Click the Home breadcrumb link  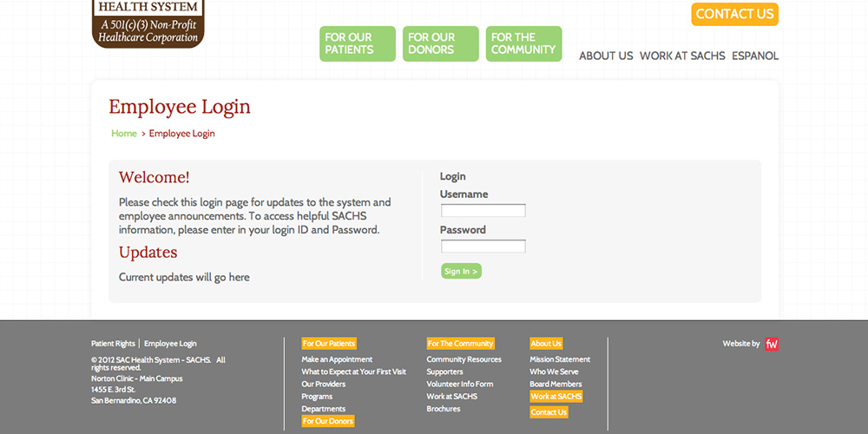124,134
